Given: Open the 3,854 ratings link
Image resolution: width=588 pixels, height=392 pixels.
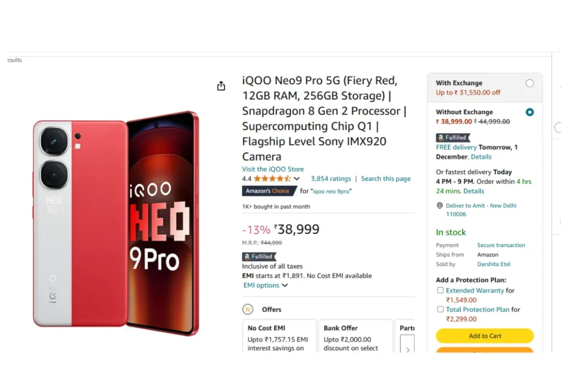Looking at the screenshot, I should pyautogui.click(x=331, y=178).
